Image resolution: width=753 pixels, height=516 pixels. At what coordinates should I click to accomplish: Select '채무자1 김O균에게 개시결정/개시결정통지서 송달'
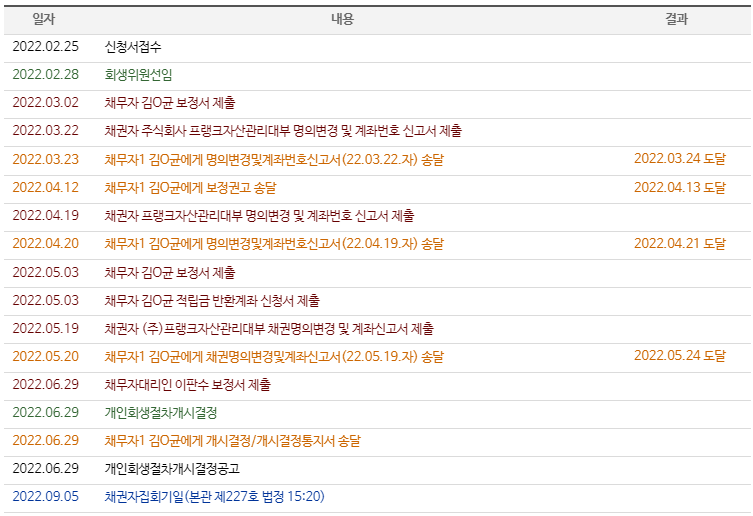pos(232,441)
